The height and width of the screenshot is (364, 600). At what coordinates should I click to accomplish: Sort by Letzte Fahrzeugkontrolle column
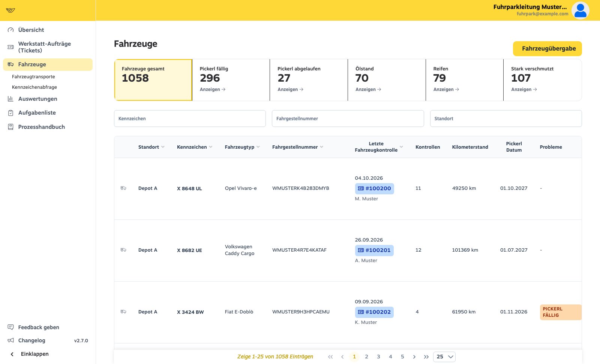(x=379, y=147)
